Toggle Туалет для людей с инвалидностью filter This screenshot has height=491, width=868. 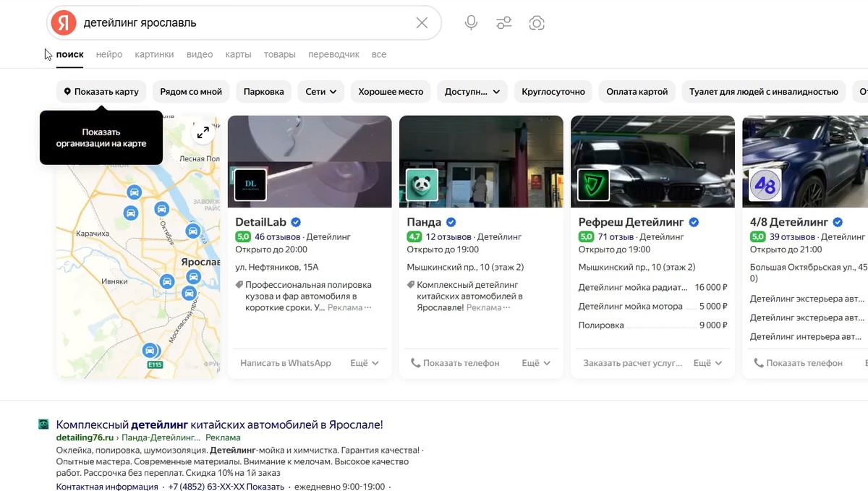(764, 92)
